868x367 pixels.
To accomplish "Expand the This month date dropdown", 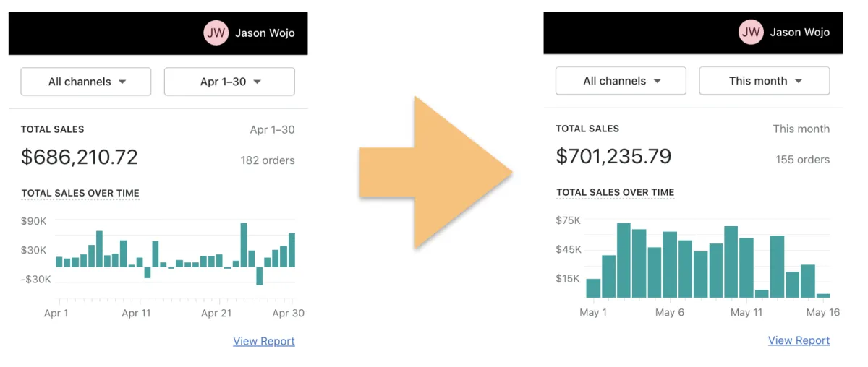I will [x=764, y=81].
